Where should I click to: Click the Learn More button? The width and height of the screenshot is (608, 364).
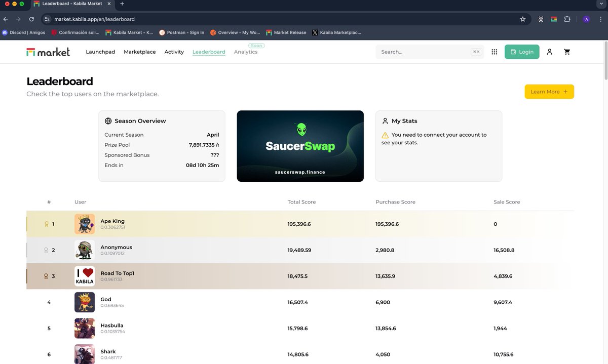point(549,92)
